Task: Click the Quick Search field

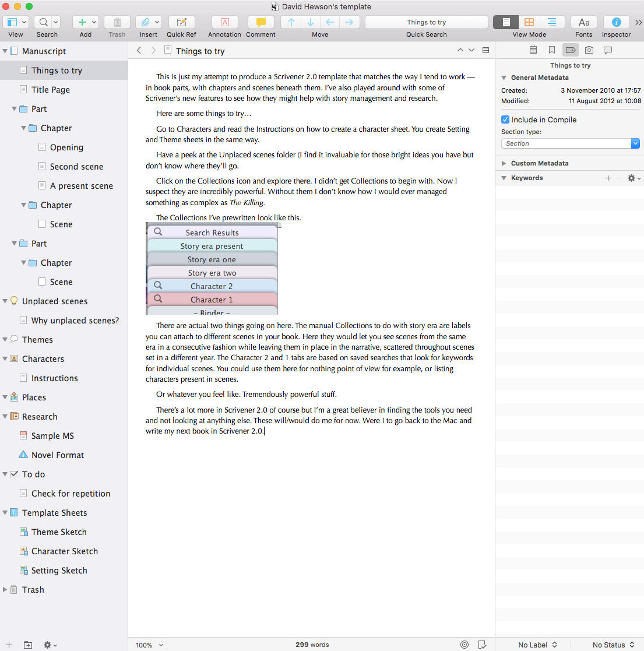Action: point(427,22)
